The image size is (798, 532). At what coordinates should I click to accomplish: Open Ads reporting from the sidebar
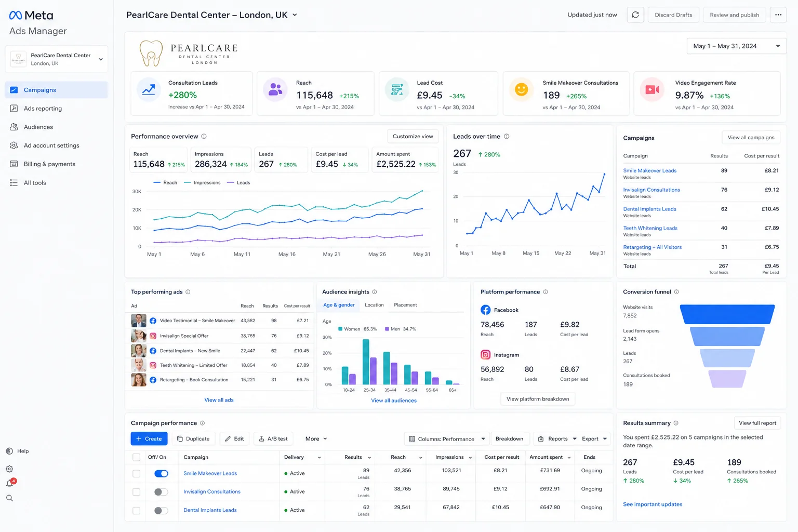click(x=43, y=109)
